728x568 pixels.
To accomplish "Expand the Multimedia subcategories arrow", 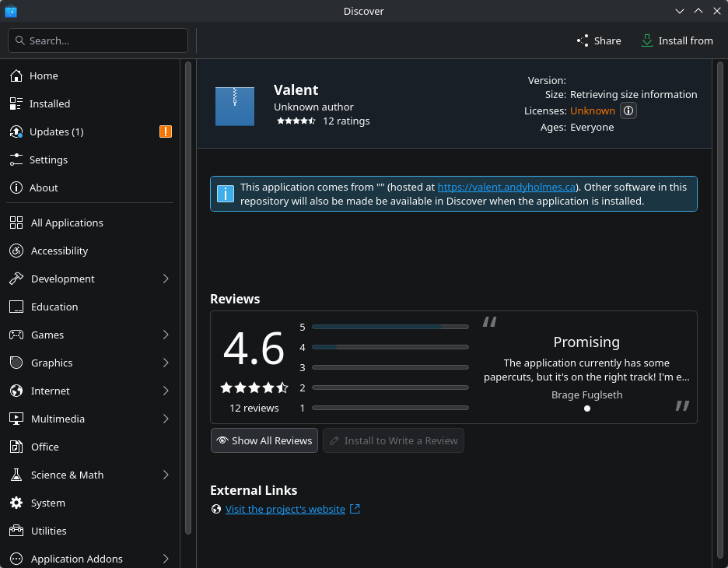I will (166, 419).
